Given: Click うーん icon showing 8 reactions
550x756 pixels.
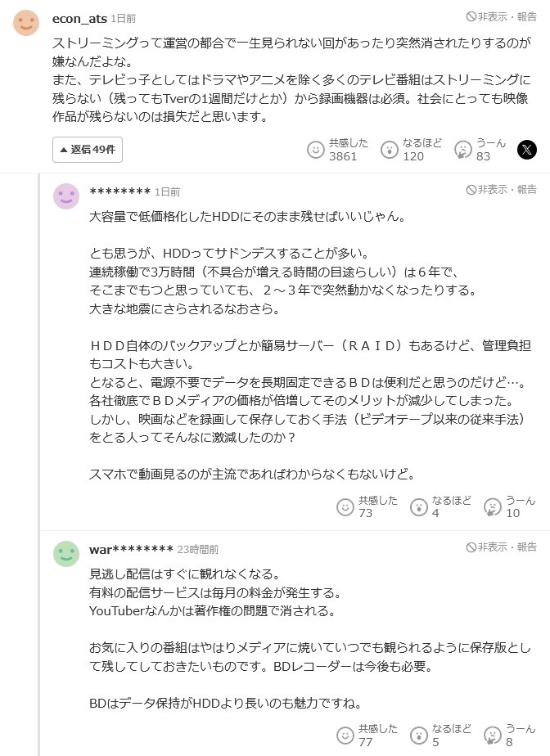Looking at the screenshot, I should tap(493, 735).
